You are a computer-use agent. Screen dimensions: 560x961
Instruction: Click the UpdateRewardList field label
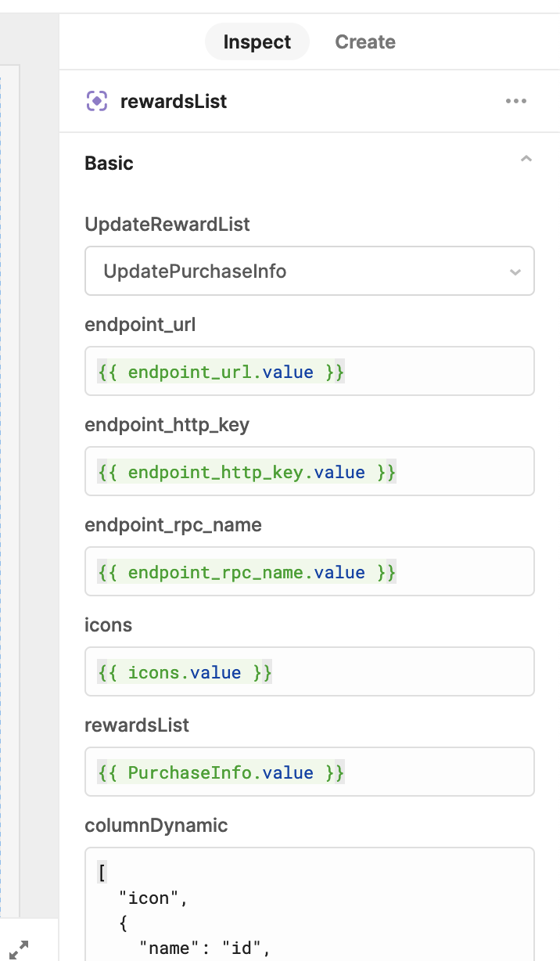tap(167, 225)
